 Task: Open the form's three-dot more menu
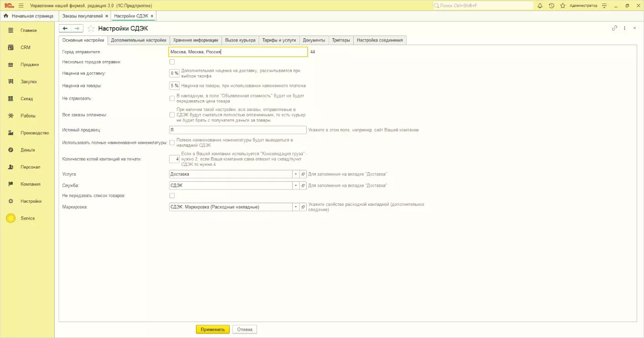coord(624,28)
